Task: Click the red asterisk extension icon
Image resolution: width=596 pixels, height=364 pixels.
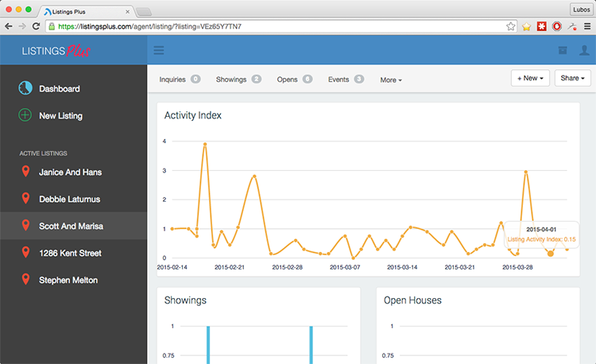Action: click(542, 26)
